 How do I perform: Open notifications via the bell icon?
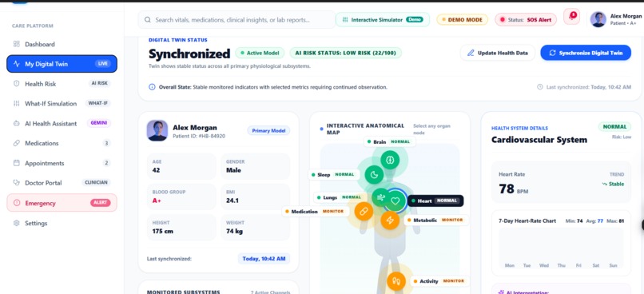[x=571, y=17]
